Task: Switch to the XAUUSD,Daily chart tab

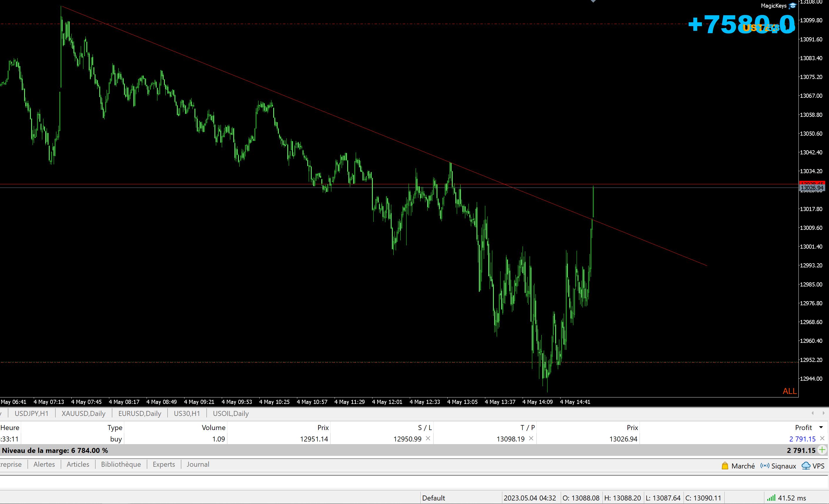Action: pyautogui.click(x=83, y=414)
